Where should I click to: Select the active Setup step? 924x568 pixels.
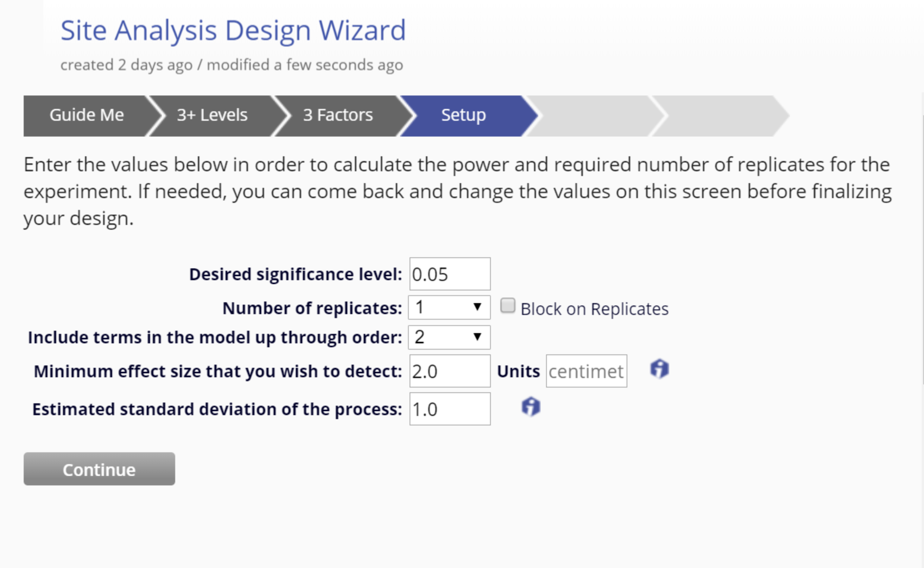[463, 115]
